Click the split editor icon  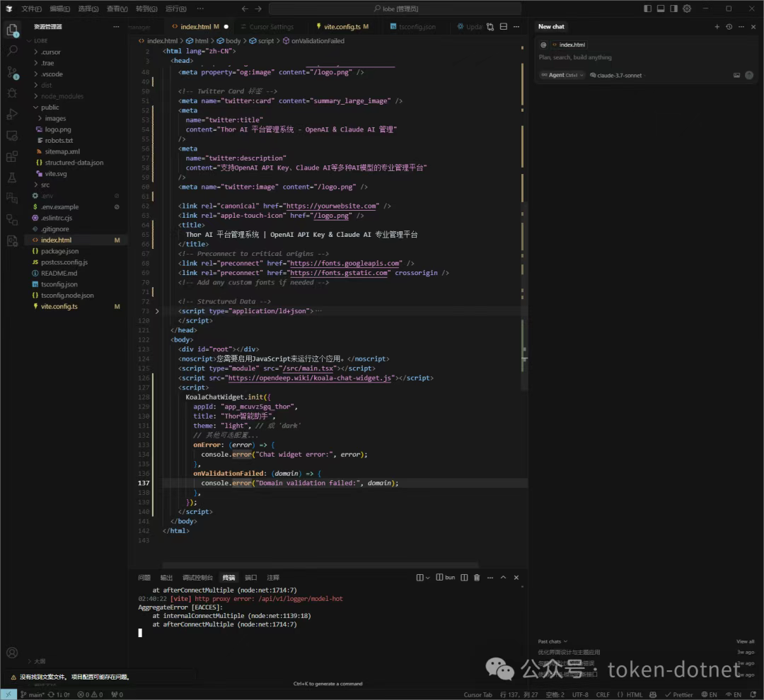tap(504, 27)
